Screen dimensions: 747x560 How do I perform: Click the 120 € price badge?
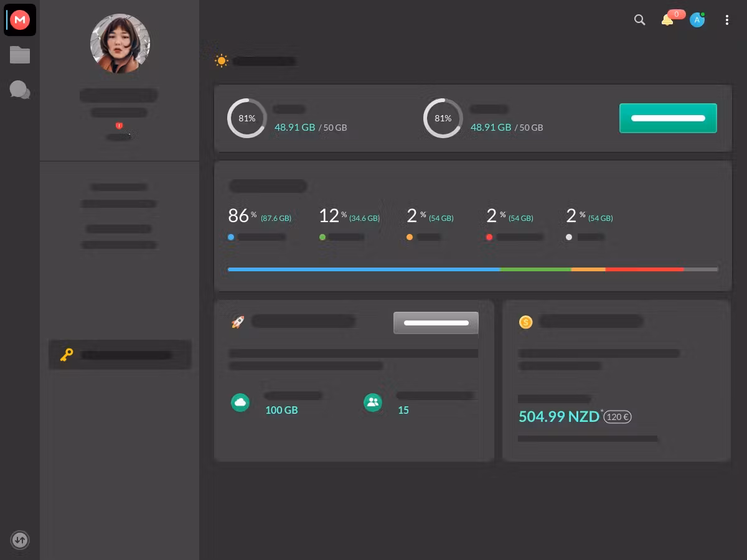pyautogui.click(x=618, y=417)
